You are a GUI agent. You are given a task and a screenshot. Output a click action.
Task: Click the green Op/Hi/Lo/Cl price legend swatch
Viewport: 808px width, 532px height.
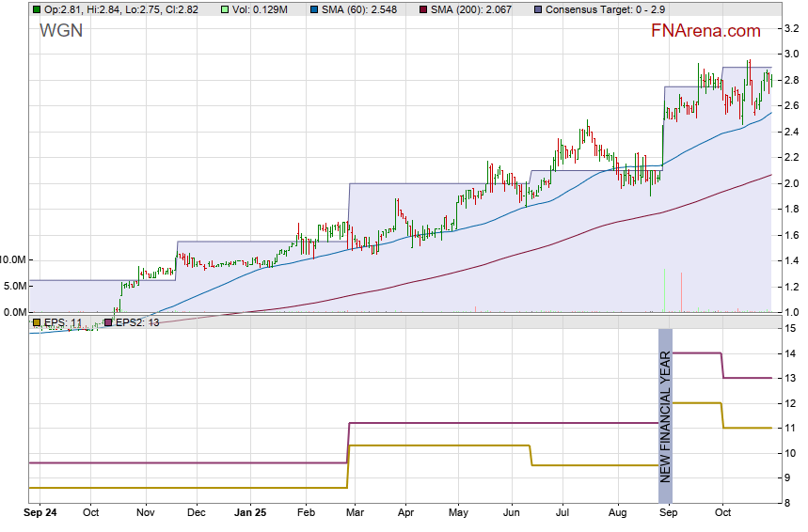point(36,8)
